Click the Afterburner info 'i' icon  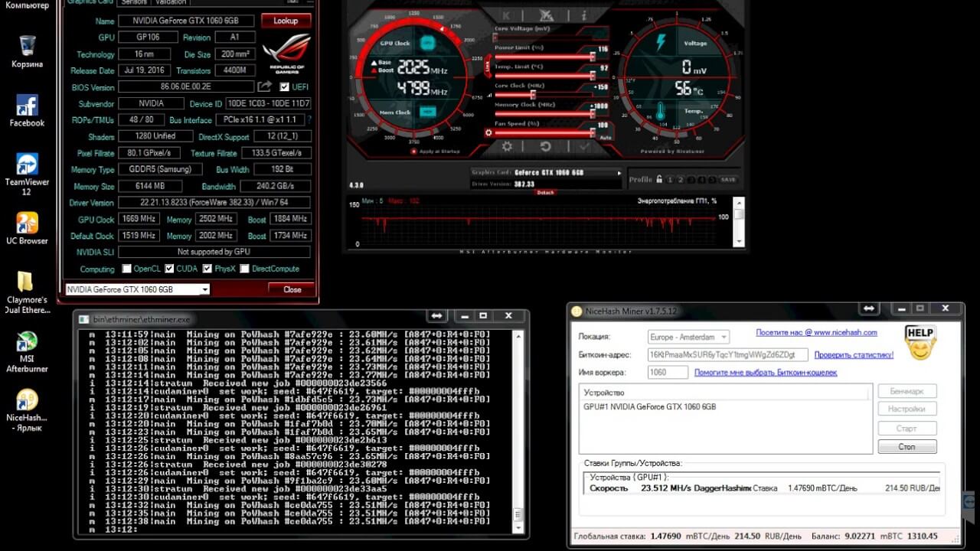(583, 15)
